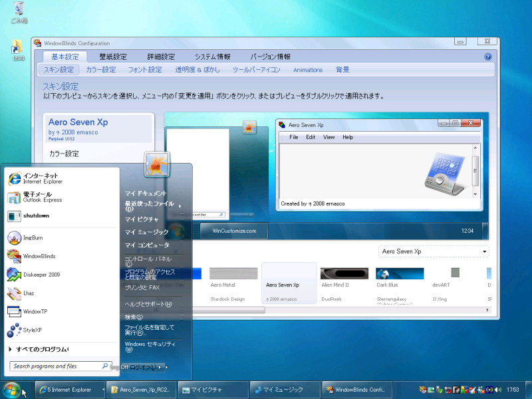Screen dimensions: 532x399
Task: Click the Start orb button
Action: pyautogui.click(x=11, y=390)
